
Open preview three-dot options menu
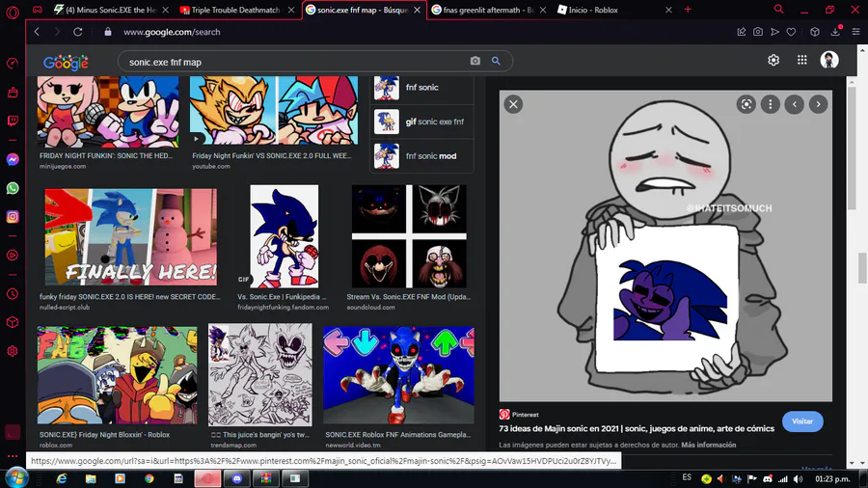[x=770, y=104]
